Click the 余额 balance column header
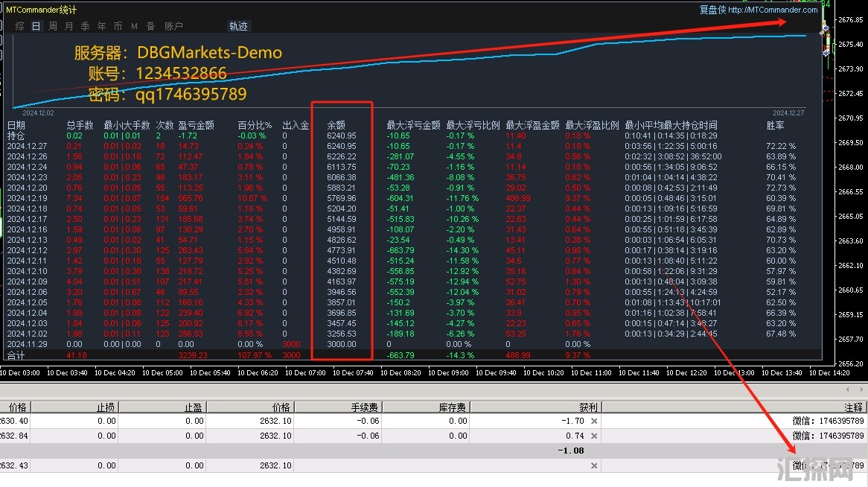This screenshot has height=487, width=868. (x=336, y=125)
